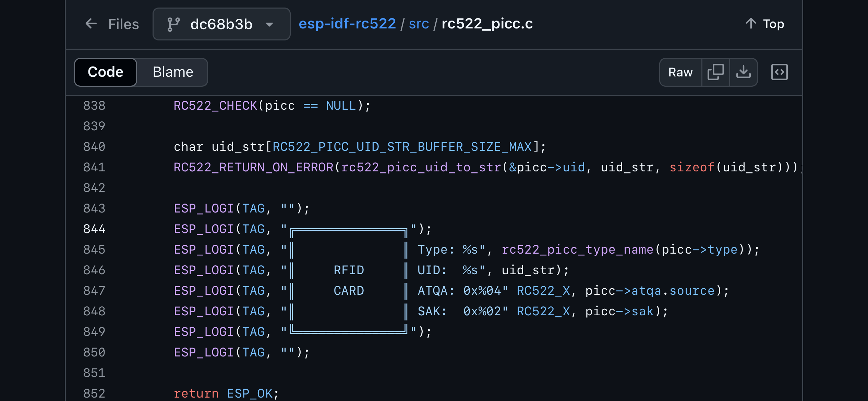
Task: Open the Raw file view
Action: [x=680, y=72]
